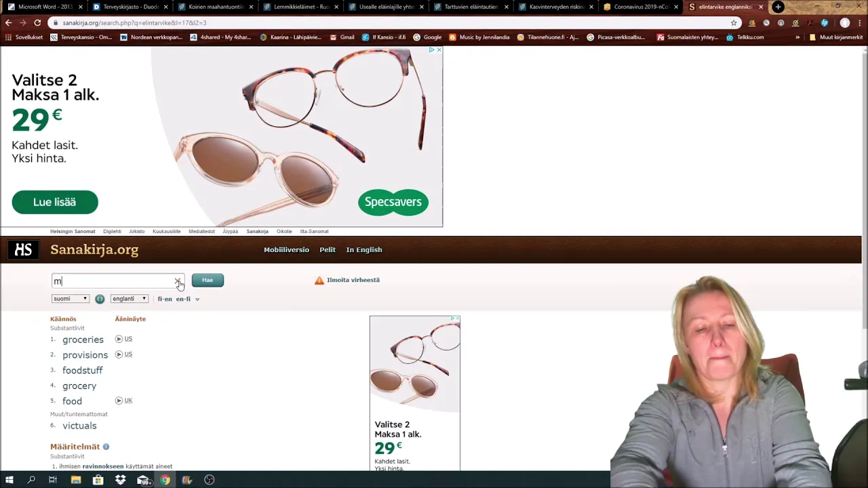Click the linked word ravinnokseen
Image resolution: width=868 pixels, height=488 pixels.
coord(103,466)
